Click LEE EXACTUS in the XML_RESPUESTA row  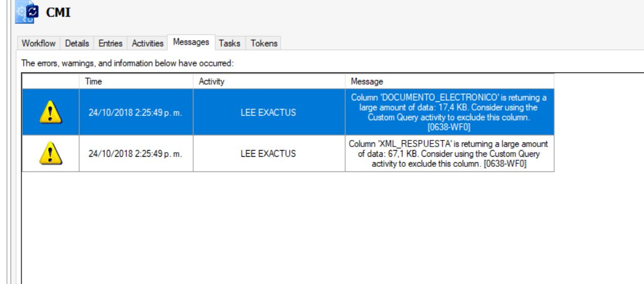coord(269,153)
